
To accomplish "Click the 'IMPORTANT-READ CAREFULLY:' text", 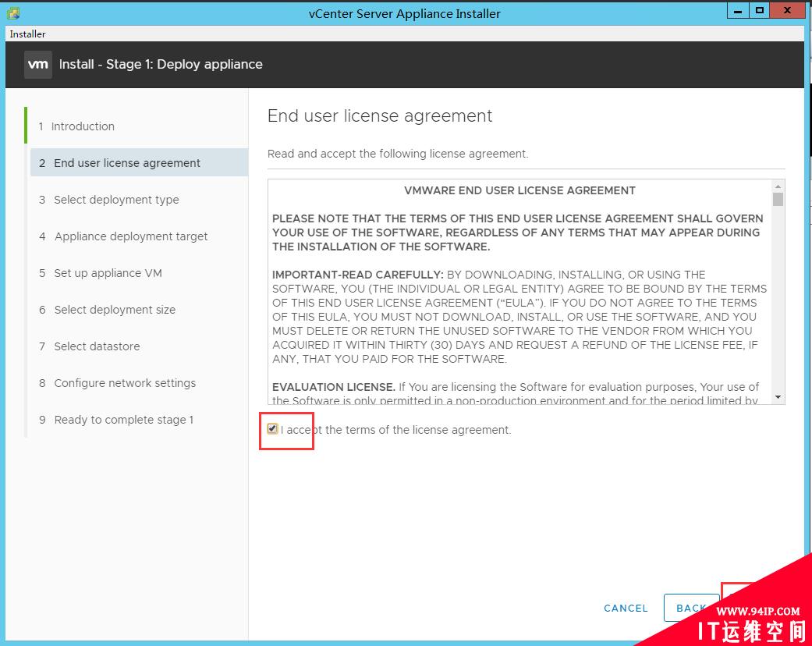I will pos(358,275).
